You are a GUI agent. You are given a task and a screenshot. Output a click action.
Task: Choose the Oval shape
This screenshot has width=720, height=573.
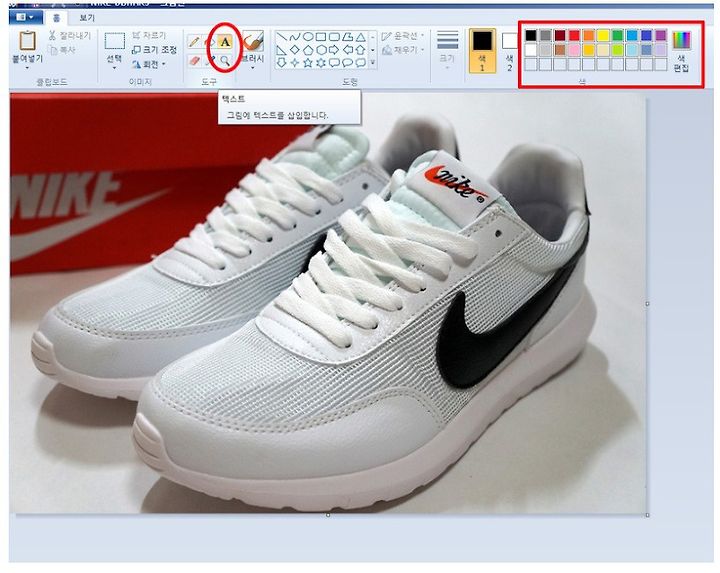click(308, 37)
